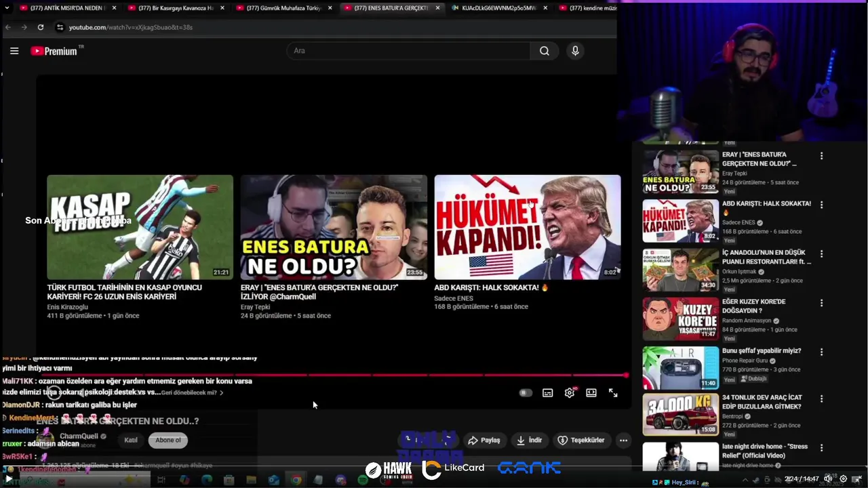Close the ANTİK MISIR'DA NEDEN tab

[x=114, y=8]
